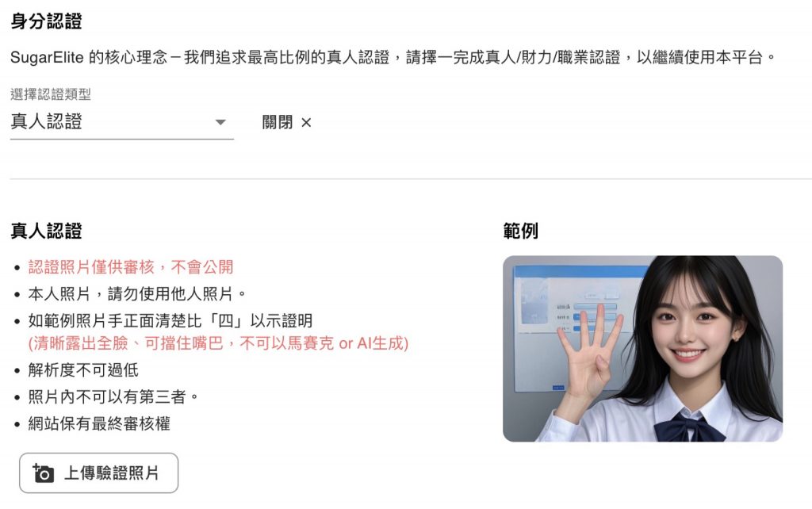This screenshot has height=509, width=812.
Task: Click the 上傳驗證照片 upload button
Action: [x=99, y=473]
